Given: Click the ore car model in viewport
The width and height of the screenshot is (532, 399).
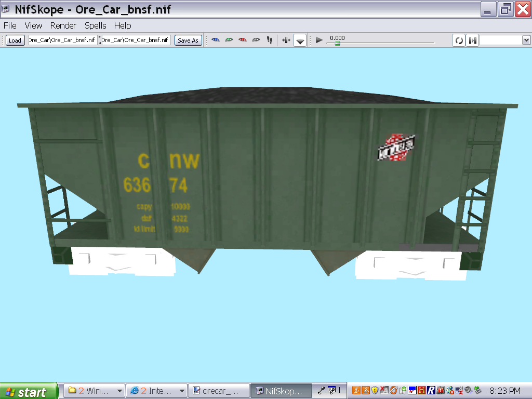Looking at the screenshot, I should pyautogui.click(x=268, y=183).
